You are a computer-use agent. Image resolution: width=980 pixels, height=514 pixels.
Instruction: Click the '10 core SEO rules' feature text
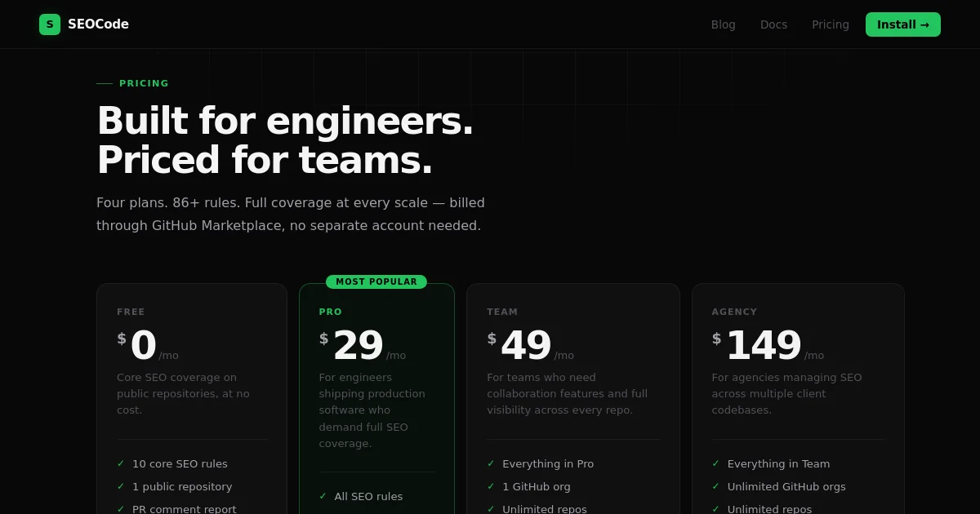coord(180,463)
